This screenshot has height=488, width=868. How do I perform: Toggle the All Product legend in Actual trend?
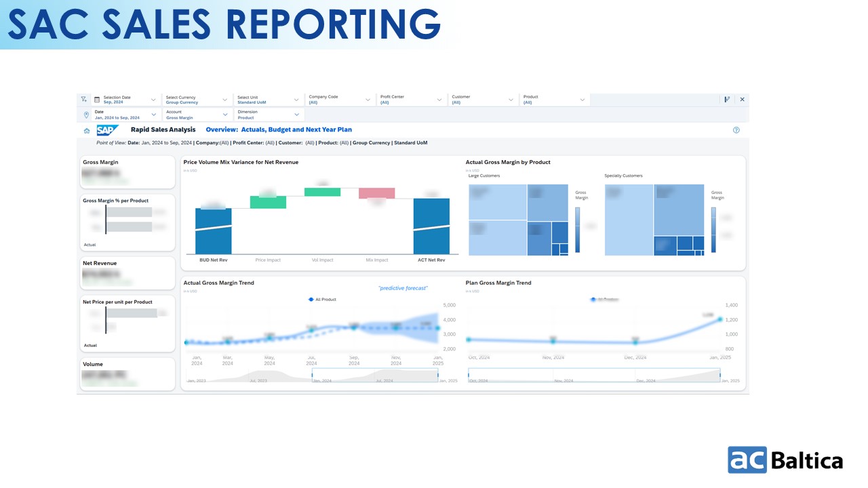(x=322, y=299)
